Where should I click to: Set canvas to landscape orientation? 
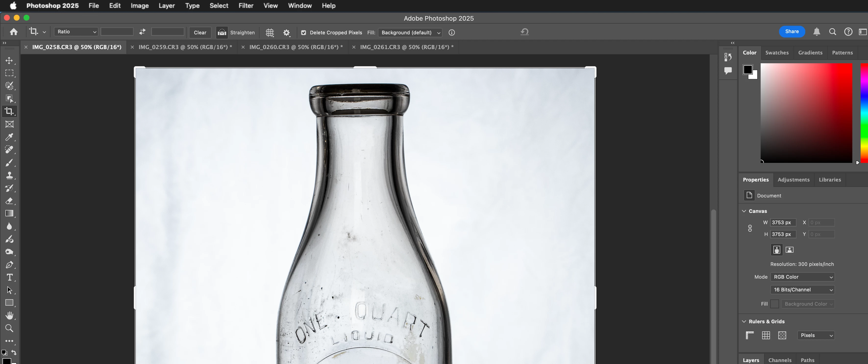tap(790, 250)
